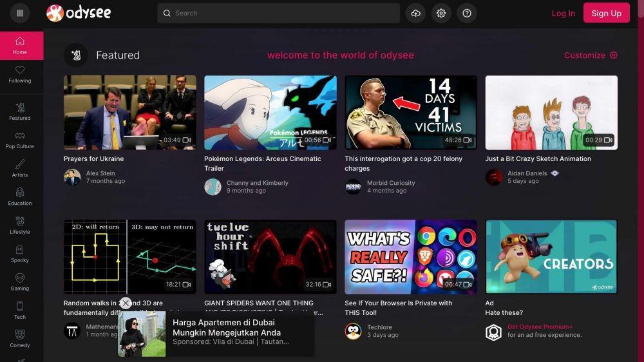This screenshot has width=644, height=362.
Task: Click welcome to the world of odysee text
Action: (x=341, y=55)
